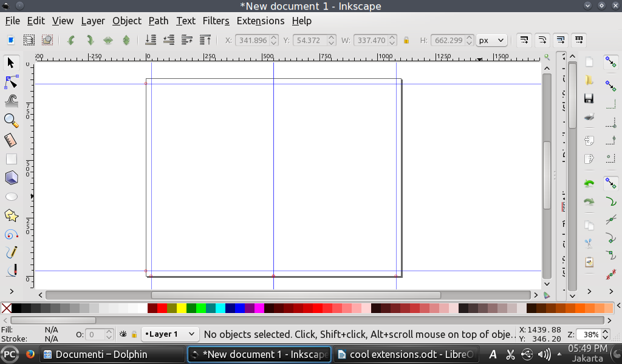Viewport: 622px width, 364px height.
Task: Open the Extensions menu
Action: click(x=260, y=21)
